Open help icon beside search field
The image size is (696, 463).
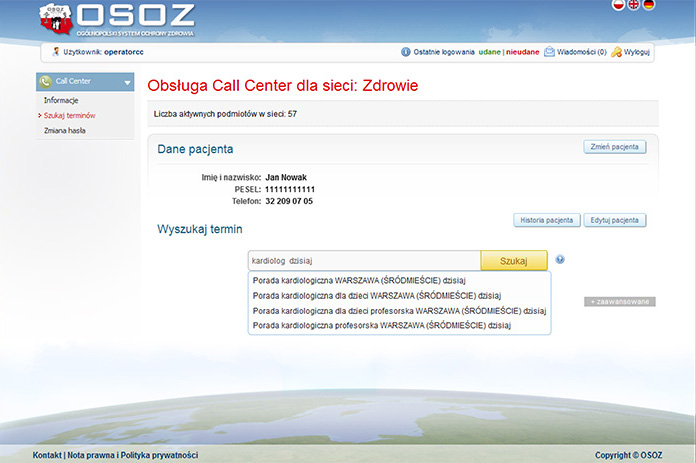560,259
